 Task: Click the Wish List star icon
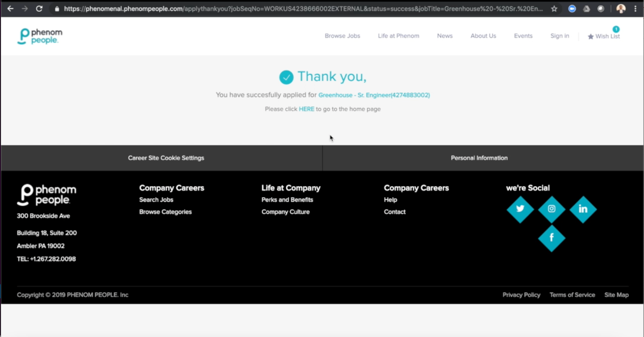pyautogui.click(x=590, y=37)
